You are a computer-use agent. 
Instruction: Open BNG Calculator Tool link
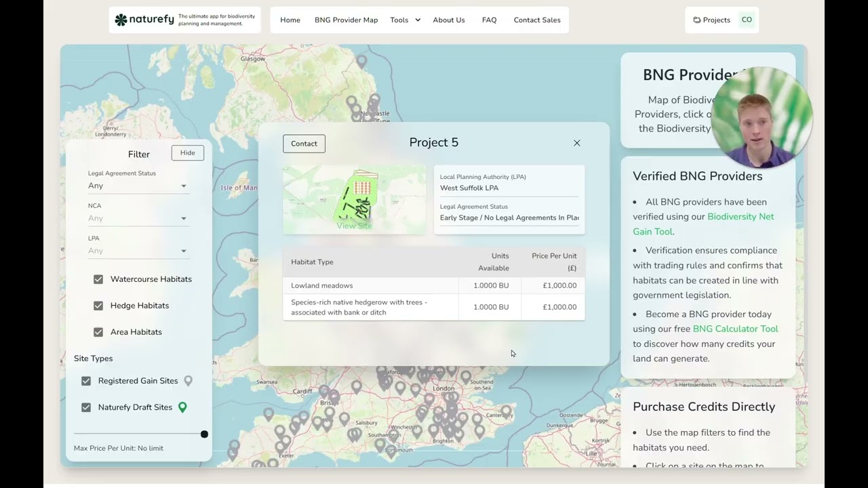coord(735,329)
